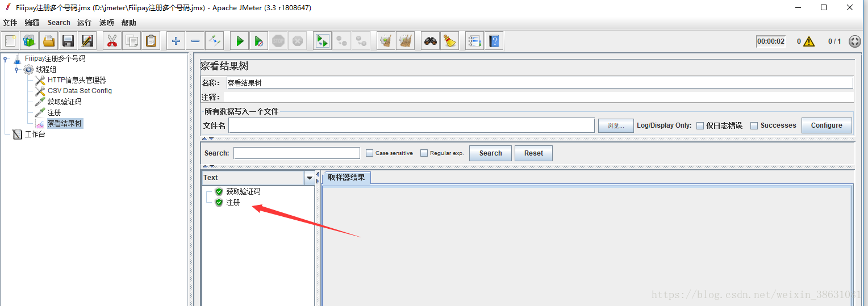Image resolution: width=868 pixels, height=306 pixels.
Task: Open the 选项 menu
Action: (107, 23)
